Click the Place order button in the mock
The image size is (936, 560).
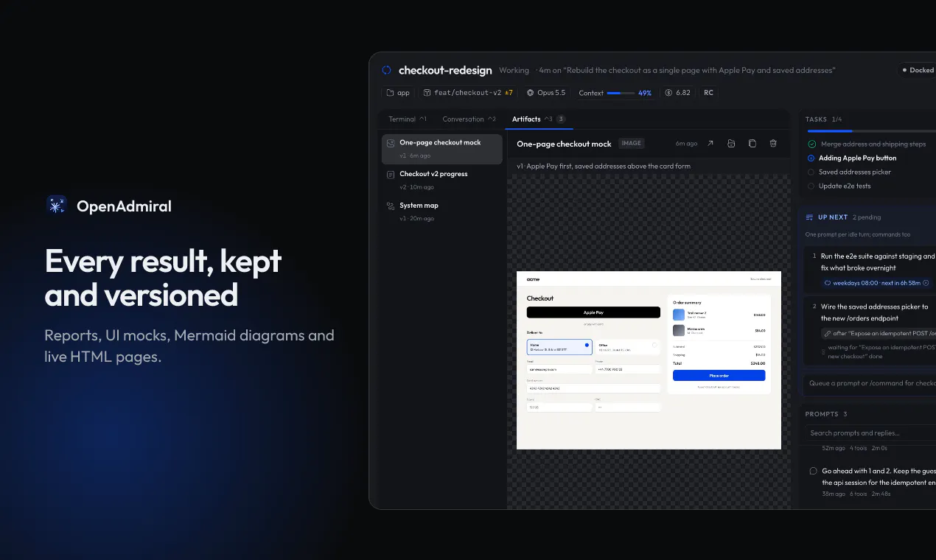click(x=719, y=376)
